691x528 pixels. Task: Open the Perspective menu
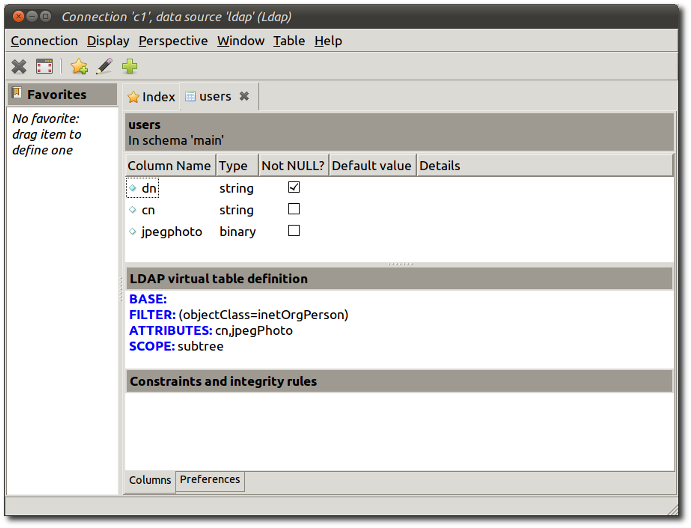click(x=173, y=41)
